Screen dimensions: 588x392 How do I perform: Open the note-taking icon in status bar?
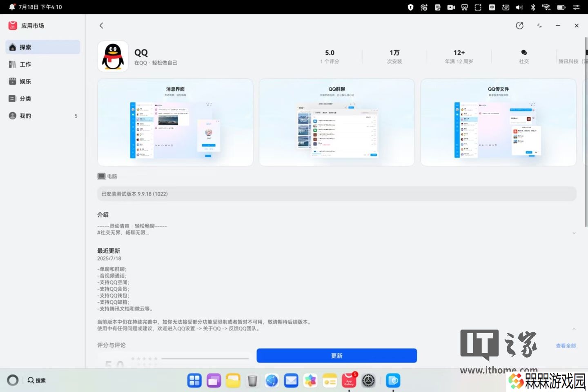[438, 7]
